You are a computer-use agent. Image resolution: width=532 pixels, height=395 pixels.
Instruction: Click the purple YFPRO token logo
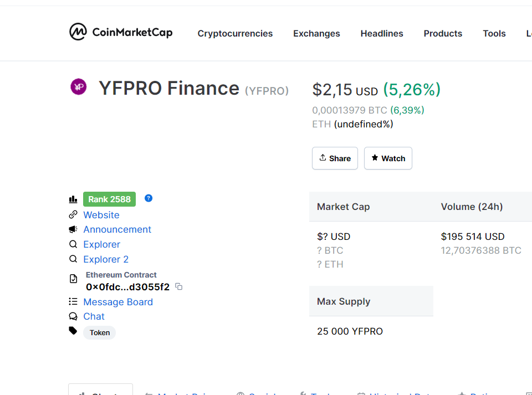click(x=79, y=87)
